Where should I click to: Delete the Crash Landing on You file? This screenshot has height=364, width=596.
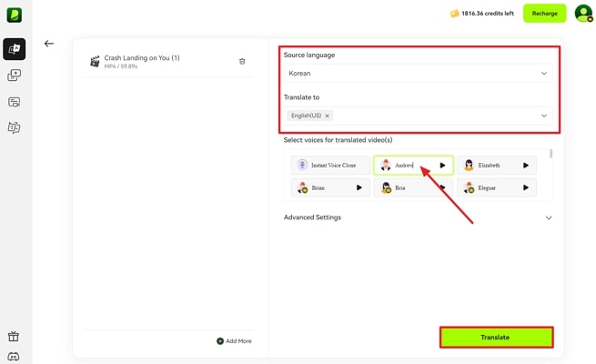point(242,61)
